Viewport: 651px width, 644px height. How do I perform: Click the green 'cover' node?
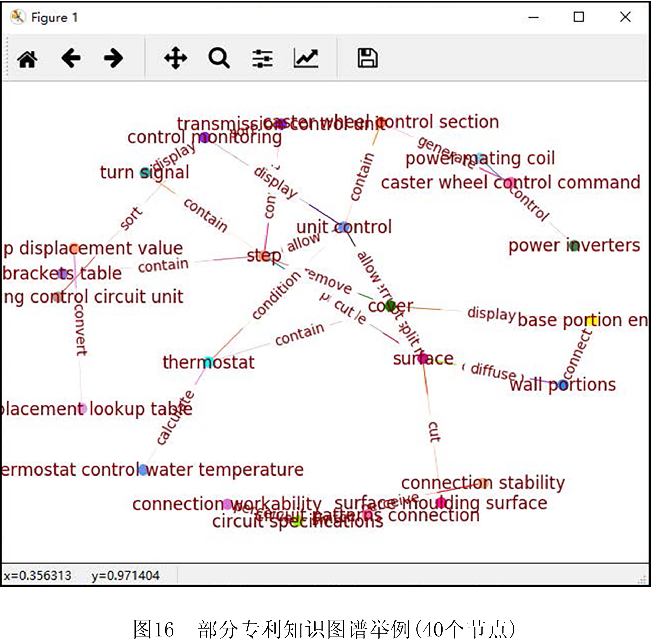[x=391, y=306]
